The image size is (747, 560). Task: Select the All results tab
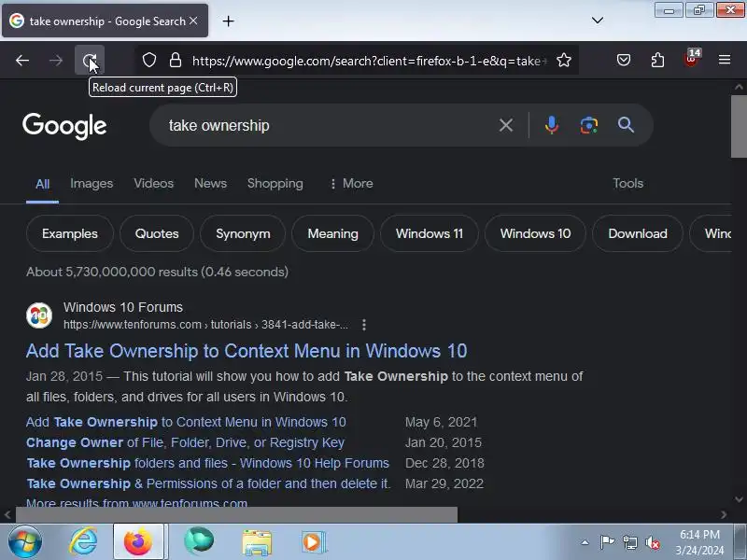point(42,184)
